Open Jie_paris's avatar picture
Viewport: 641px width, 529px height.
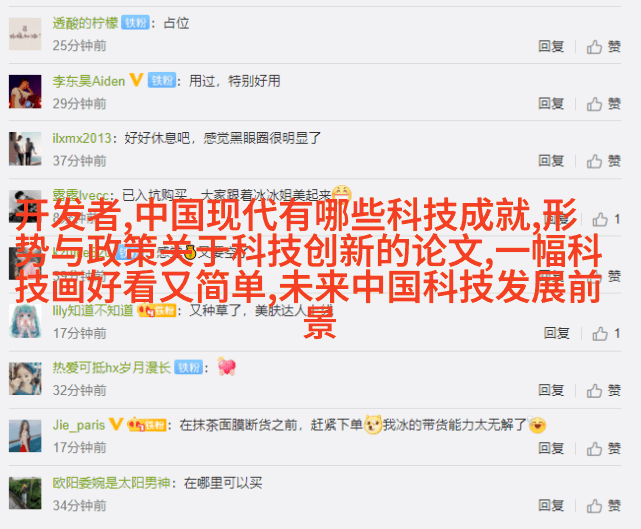pos(25,436)
